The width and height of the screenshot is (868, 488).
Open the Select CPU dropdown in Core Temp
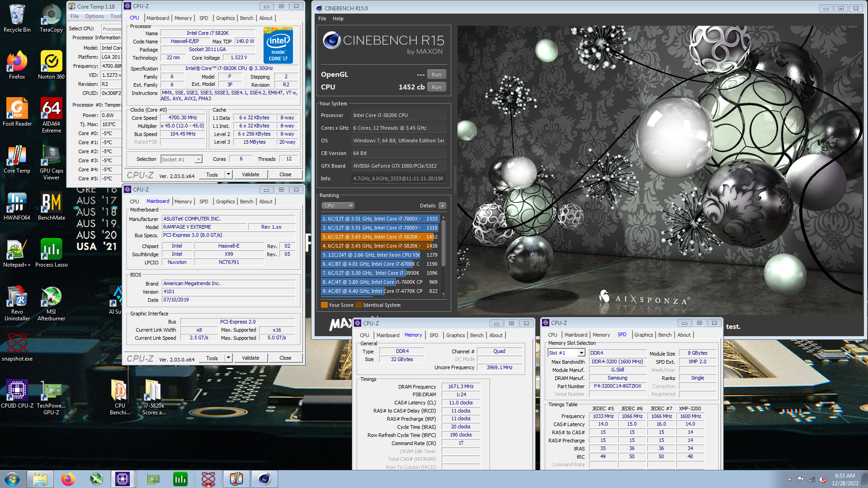pyautogui.click(x=111, y=28)
